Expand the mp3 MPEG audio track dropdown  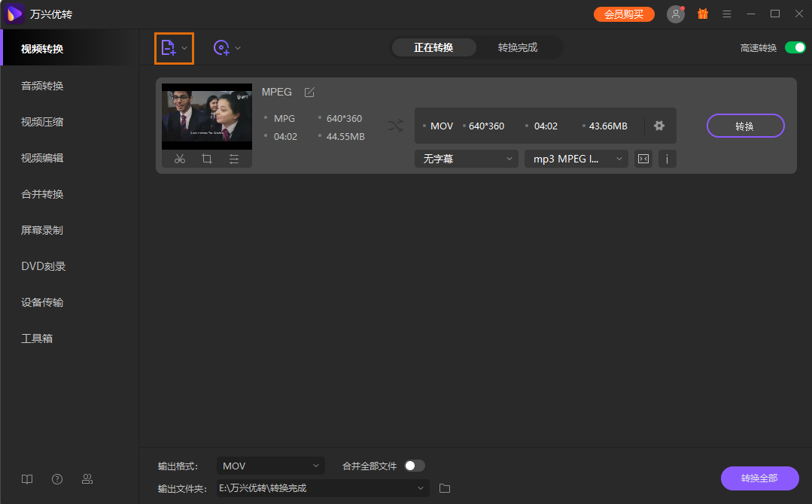point(576,159)
